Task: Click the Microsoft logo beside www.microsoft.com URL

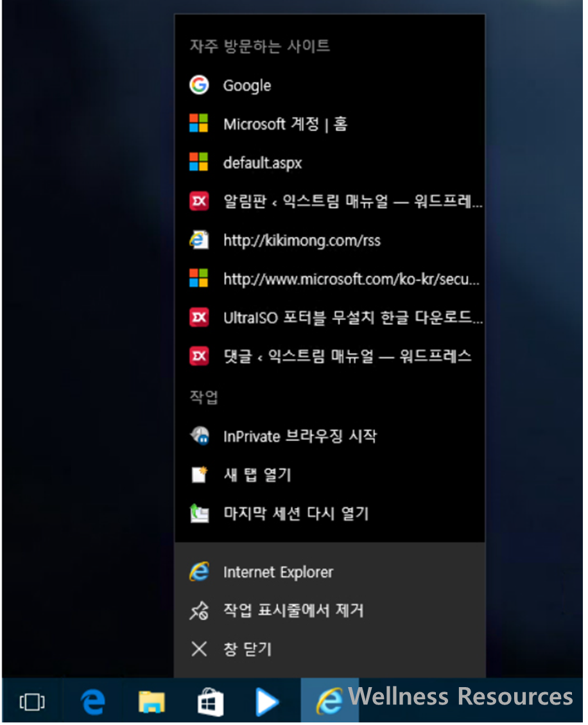Action: pyautogui.click(x=199, y=278)
